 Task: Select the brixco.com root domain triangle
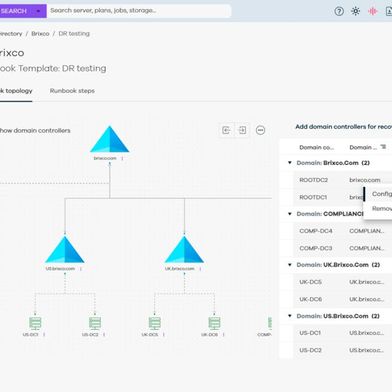pos(110,139)
